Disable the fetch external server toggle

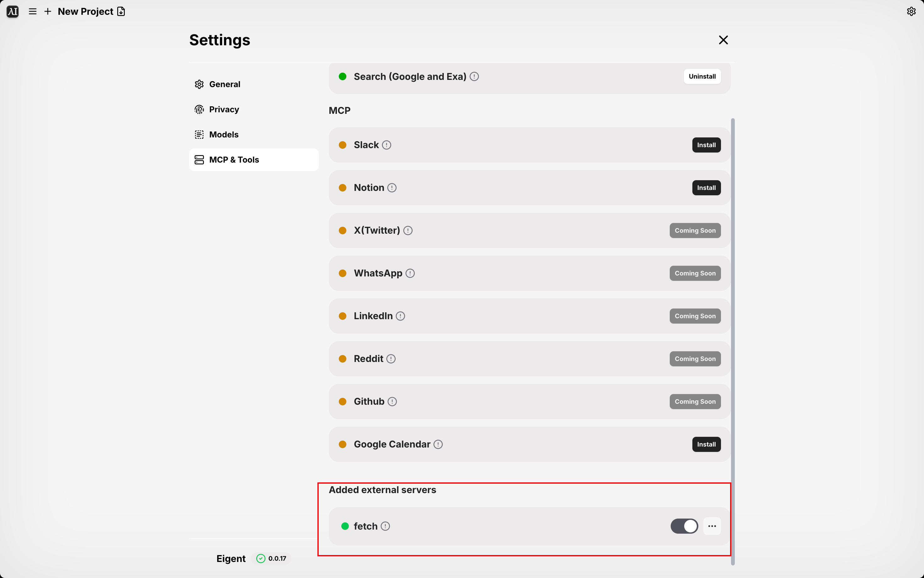tap(684, 526)
